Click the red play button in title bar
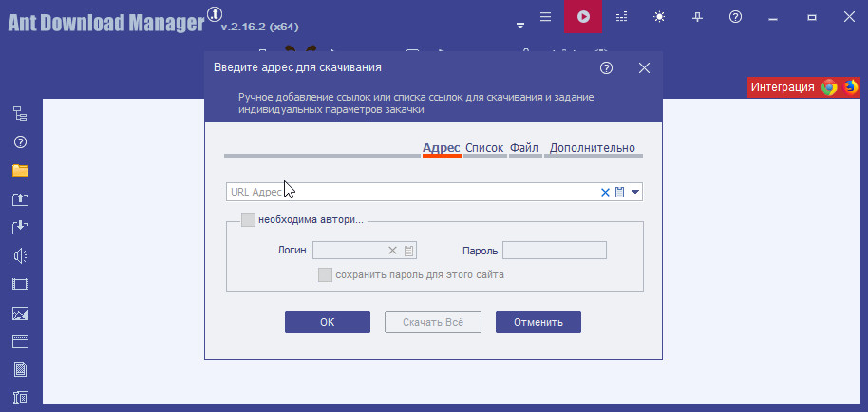Image resolution: width=868 pixels, height=412 pixels. [582, 17]
